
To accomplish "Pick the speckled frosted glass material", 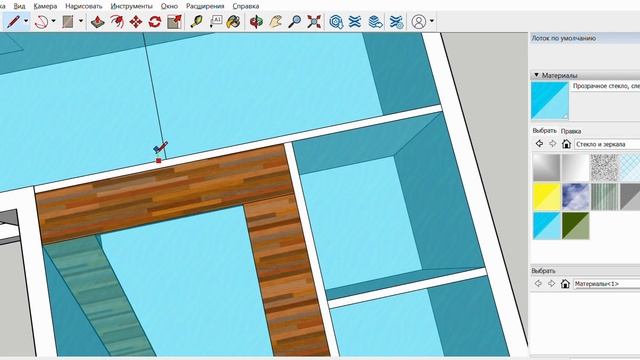I will coord(604,167).
